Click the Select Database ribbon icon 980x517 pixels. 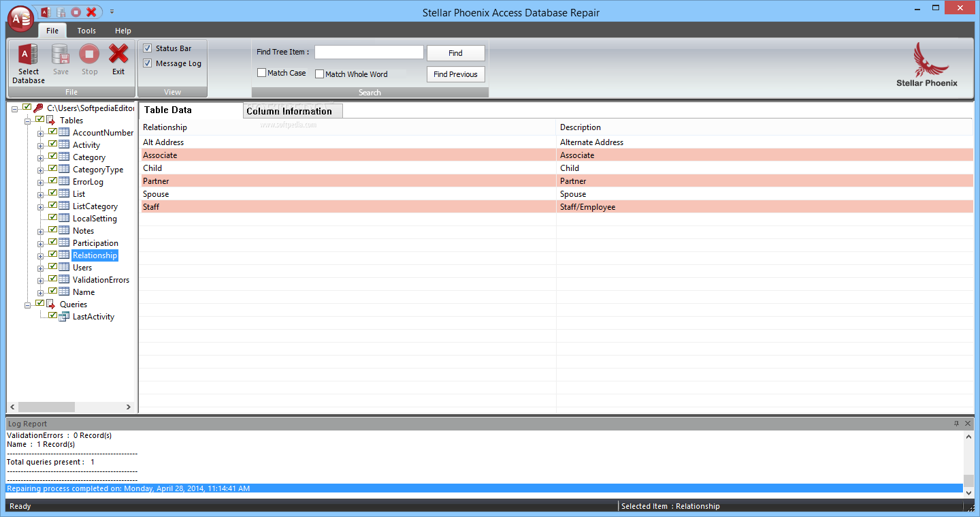pos(28,54)
